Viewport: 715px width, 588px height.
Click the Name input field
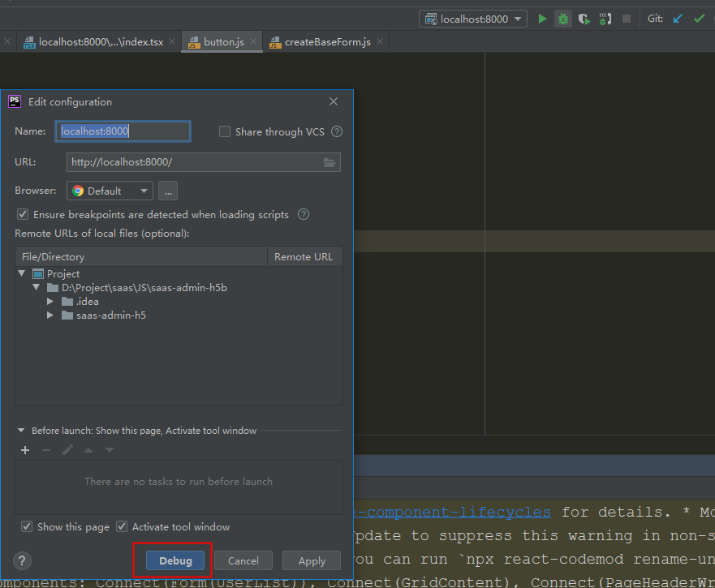(x=123, y=131)
